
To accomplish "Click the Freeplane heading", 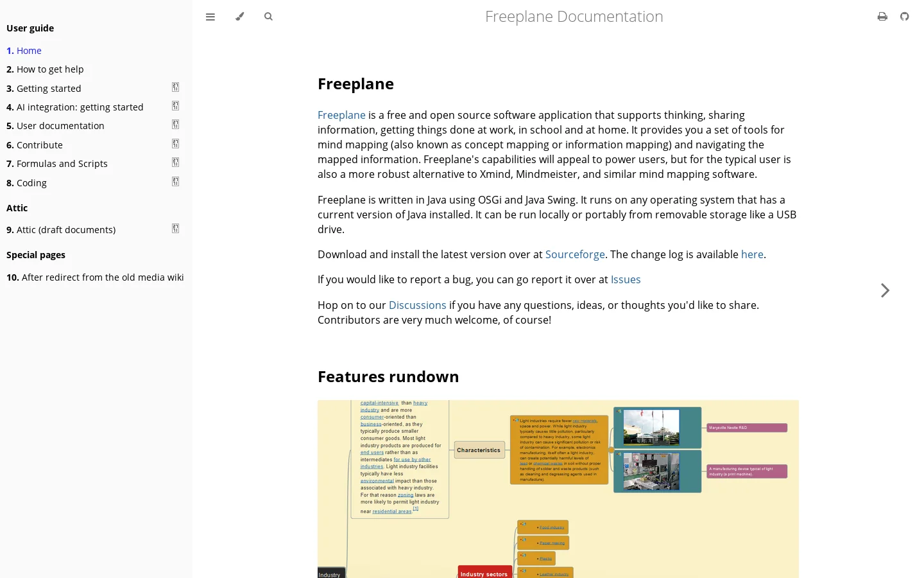I will coord(355,84).
